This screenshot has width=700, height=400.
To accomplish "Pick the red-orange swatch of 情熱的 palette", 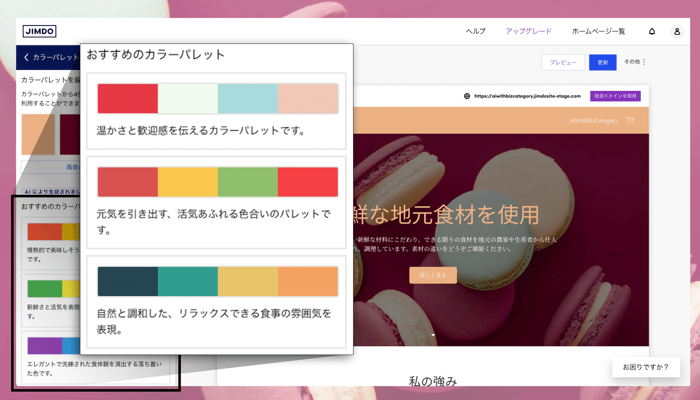I will click(45, 232).
